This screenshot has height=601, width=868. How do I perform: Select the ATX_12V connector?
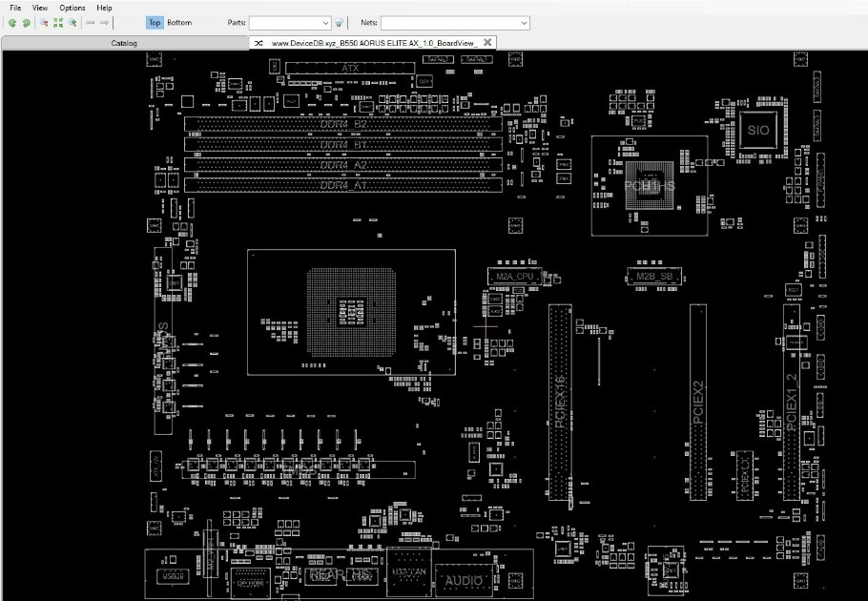pos(156,466)
